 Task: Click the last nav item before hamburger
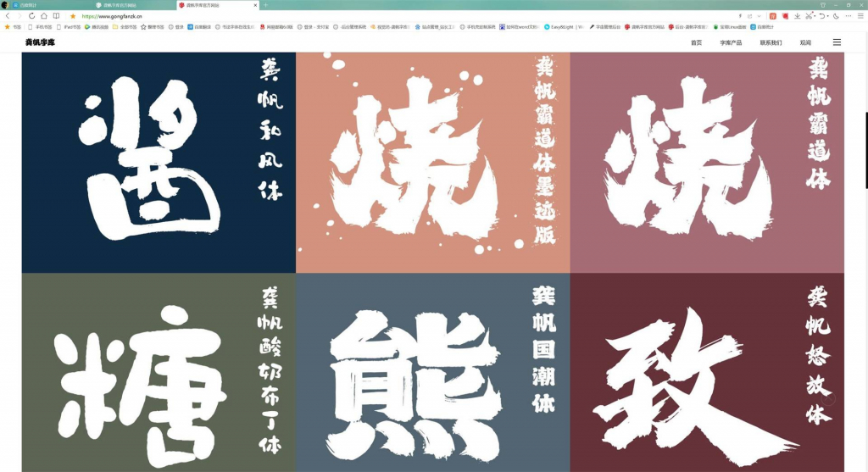point(805,42)
